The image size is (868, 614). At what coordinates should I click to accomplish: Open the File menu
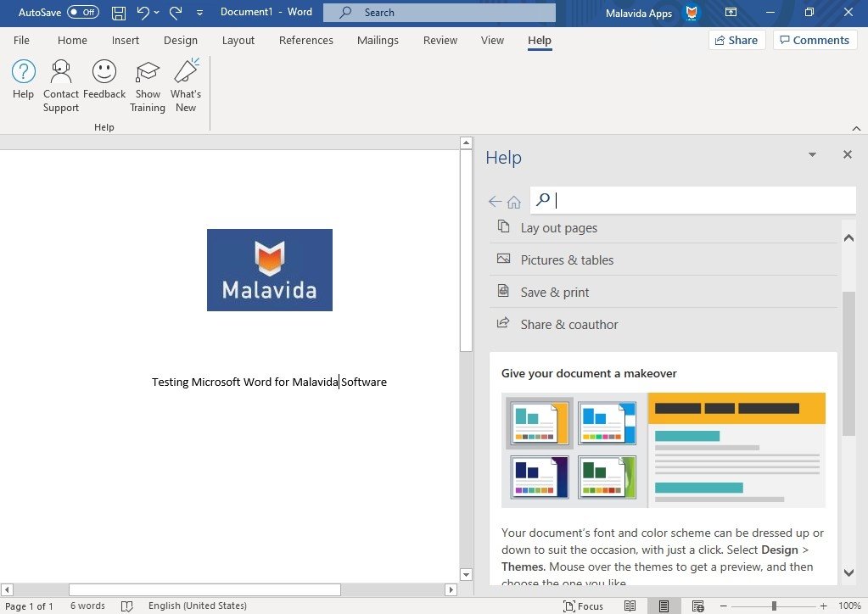(21, 41)
